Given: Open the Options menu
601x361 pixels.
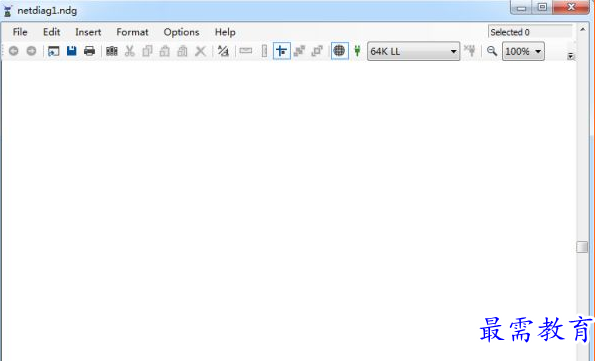Looking at the screenshot, I should [181, 32].
